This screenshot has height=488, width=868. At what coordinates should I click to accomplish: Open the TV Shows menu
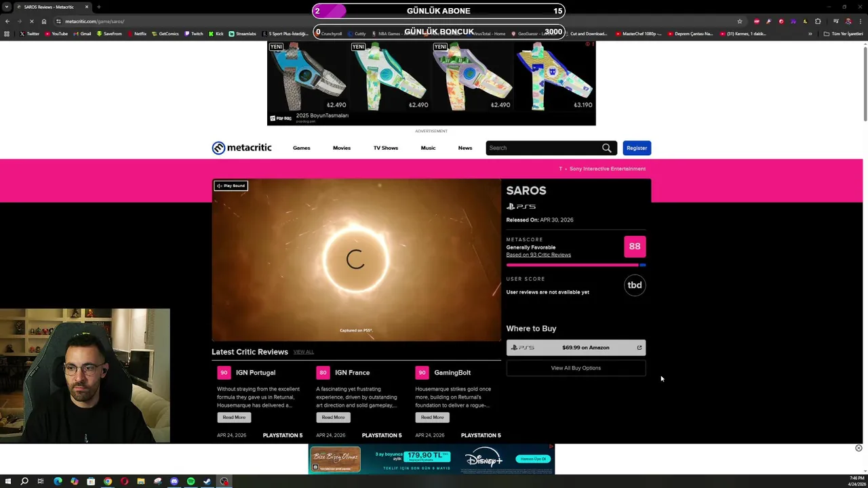pos(386,148)
